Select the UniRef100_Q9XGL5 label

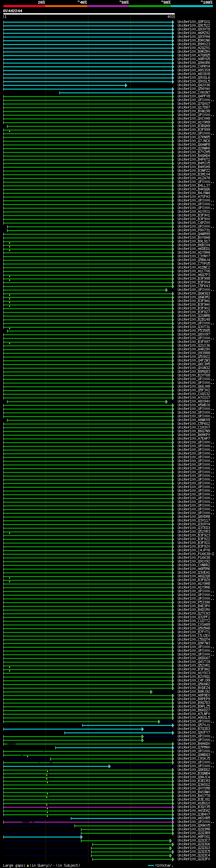194,82
